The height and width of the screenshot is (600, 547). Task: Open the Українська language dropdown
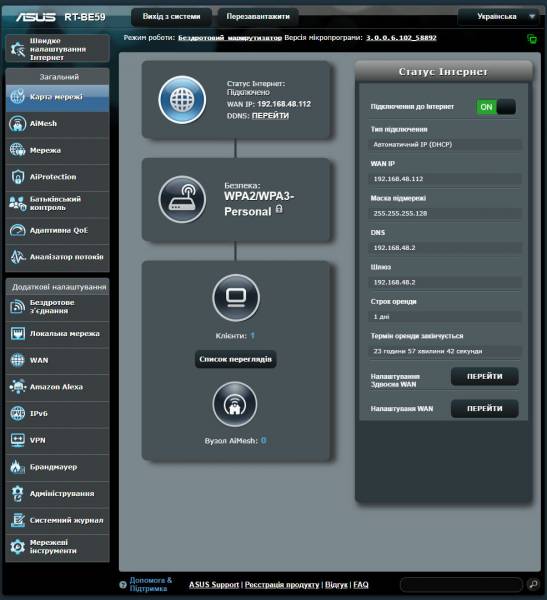tap(499, 16)
